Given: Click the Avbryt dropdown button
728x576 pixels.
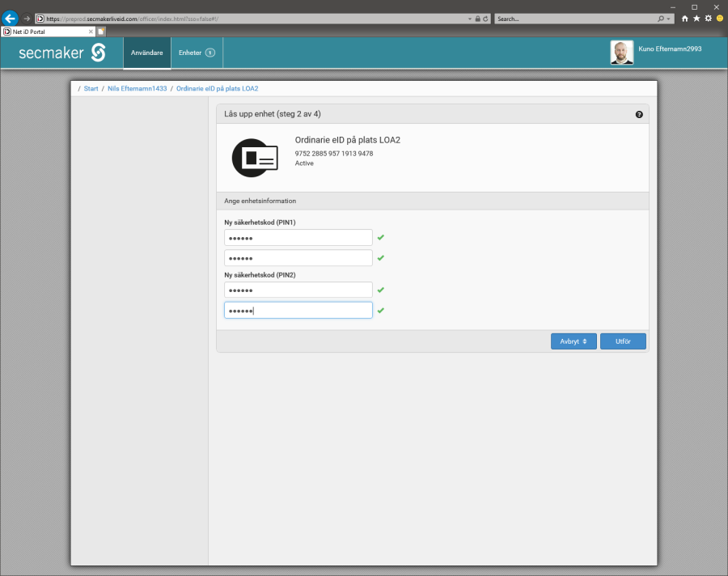Looking at the screenshot, I should coord(574,341).
